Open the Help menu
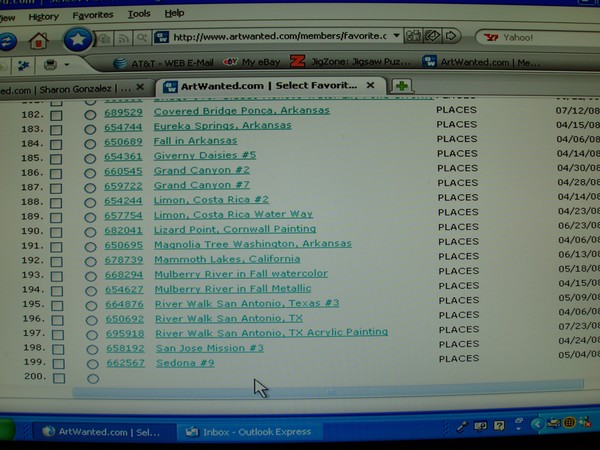 [x=174, y=13]
